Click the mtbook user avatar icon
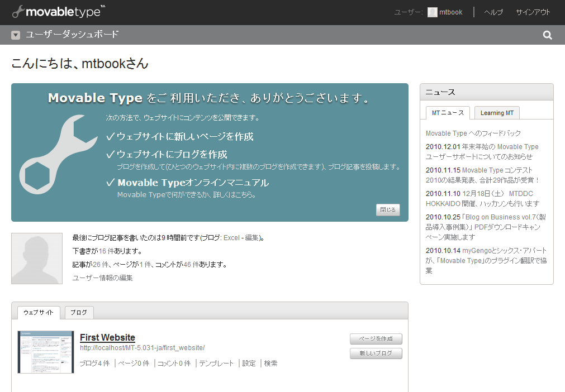 point(432,12)
